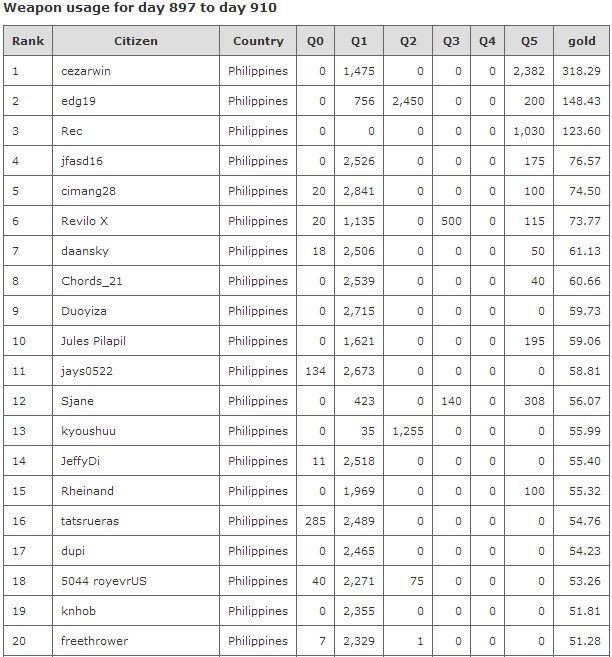Sort by the Citizen column header
612x657 pixels.
(135, 41)
